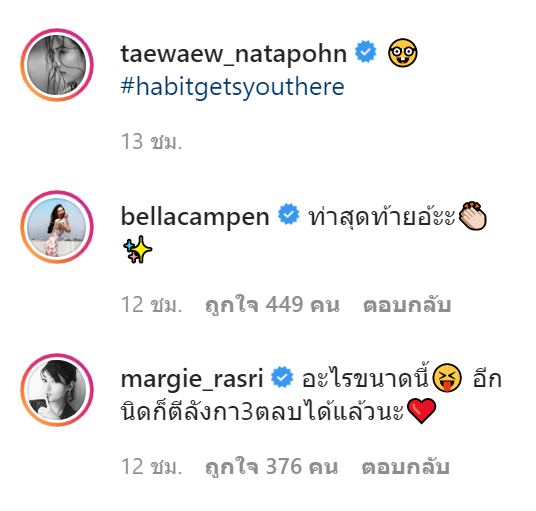Click the nerd face emoji

[403, 53]
